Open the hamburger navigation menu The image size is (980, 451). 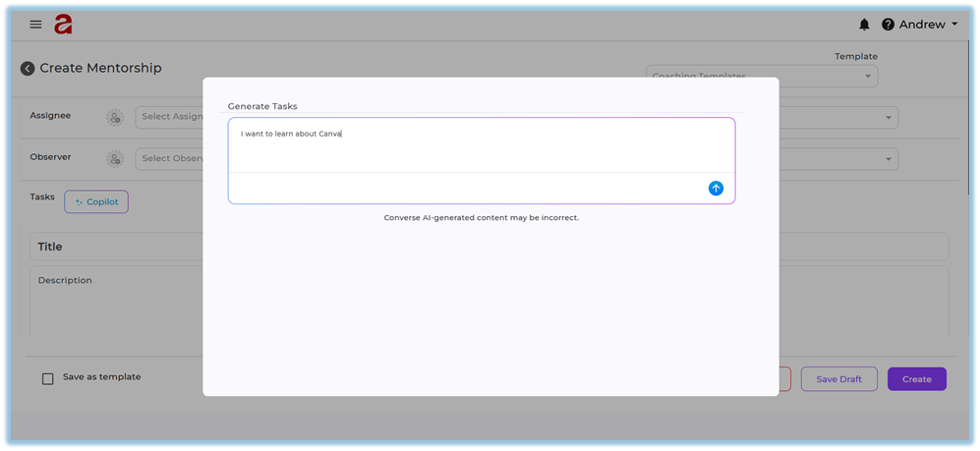[36, 25]
